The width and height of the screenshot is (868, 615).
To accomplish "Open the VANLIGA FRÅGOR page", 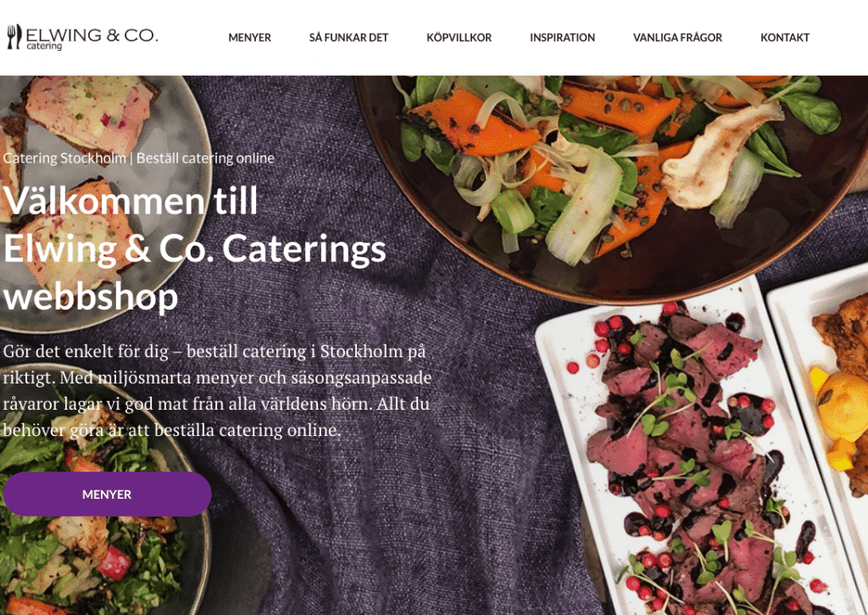I will coord(677,37).
